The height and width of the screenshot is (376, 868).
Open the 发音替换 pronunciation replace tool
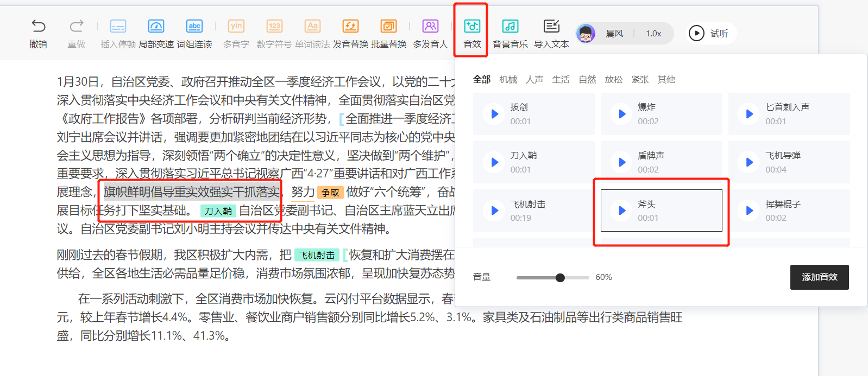350,26
